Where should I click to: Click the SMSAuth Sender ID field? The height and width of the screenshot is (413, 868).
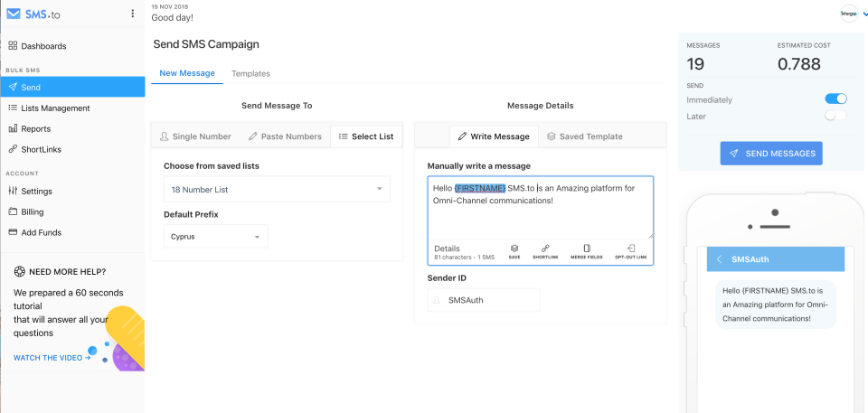[x=484, y=300]
